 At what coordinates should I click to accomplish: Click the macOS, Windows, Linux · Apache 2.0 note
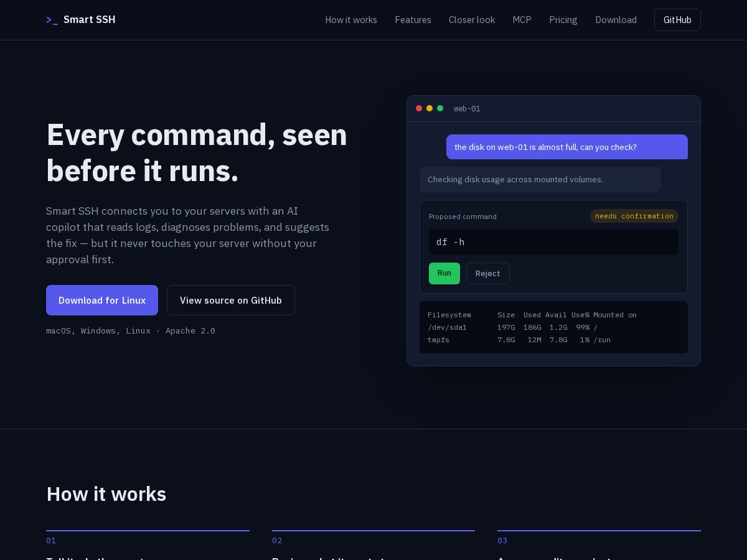pyautogui.click(x=131, y=330)
